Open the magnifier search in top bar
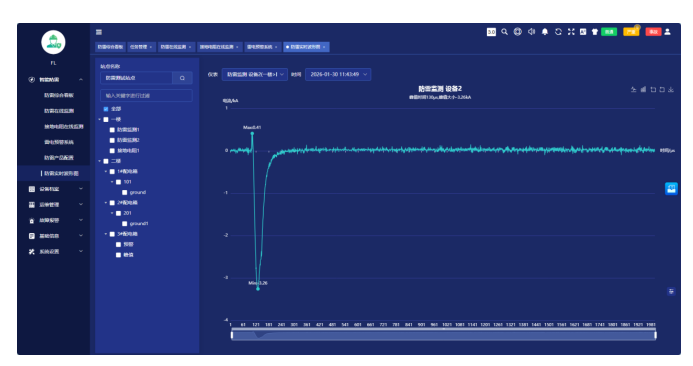Image resolution: width=693 pixels, height=366 pixels. click(x=504, y=32)
